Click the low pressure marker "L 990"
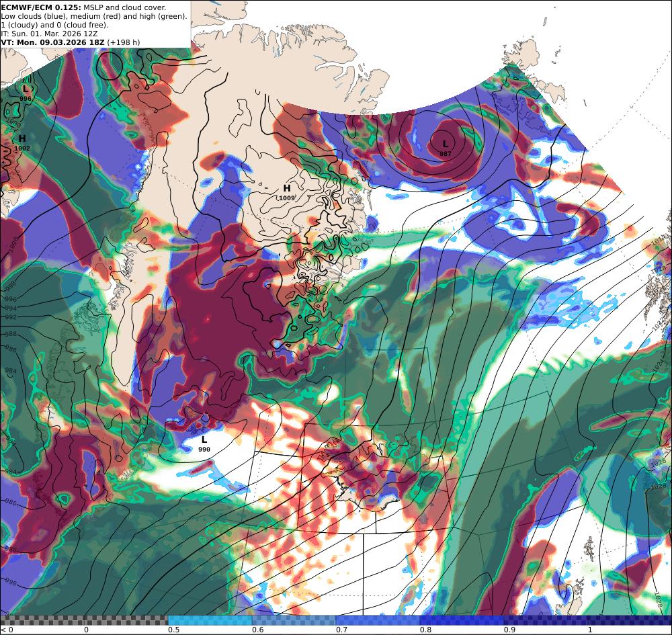This screenshot has height=635, width=672. (204, 443)
